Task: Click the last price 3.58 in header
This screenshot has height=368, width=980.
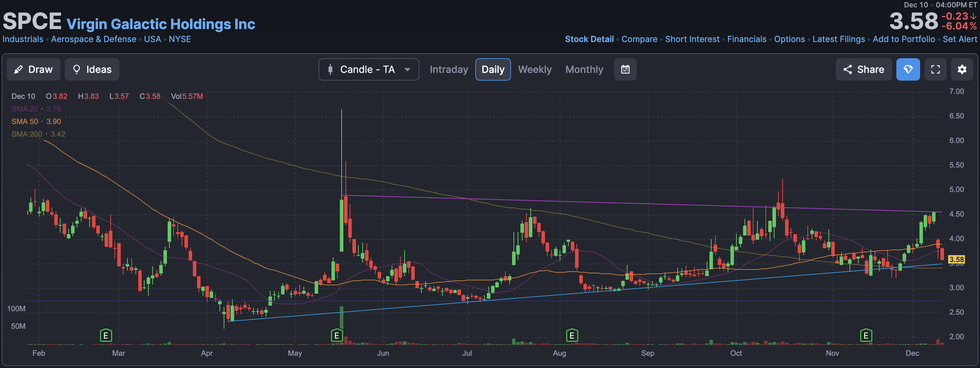Action: pyautogui.click(x=914, y=21)
